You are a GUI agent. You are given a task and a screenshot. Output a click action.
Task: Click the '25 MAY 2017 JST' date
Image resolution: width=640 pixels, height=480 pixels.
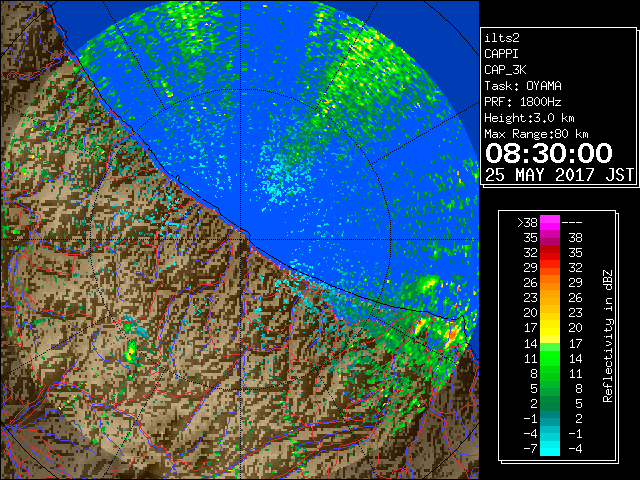559,175
